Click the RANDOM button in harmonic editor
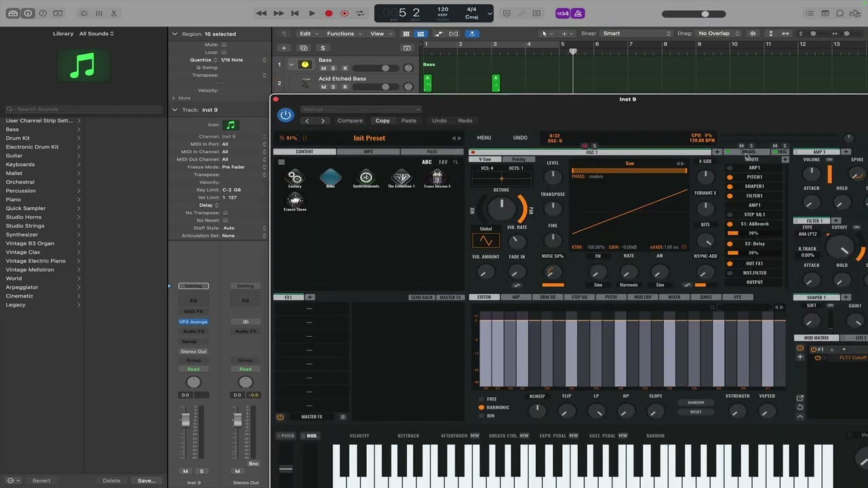868x488 pixels. [x=696, y=403]
